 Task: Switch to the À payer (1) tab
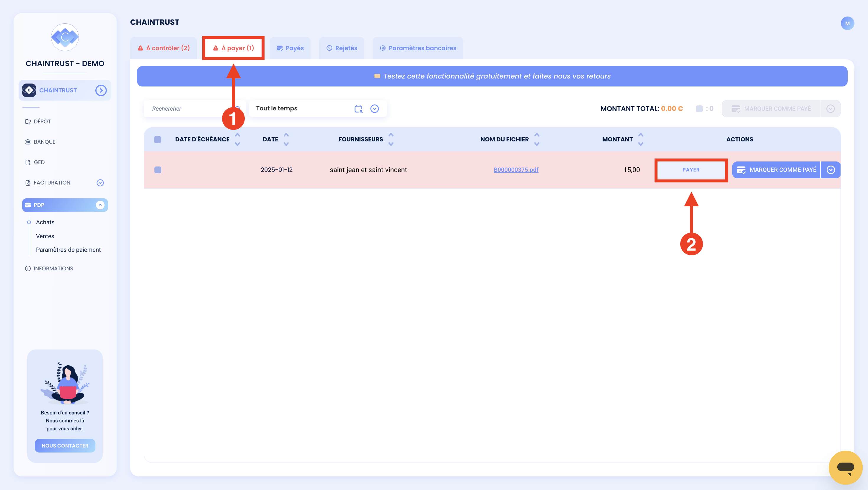tap(233, 48)
